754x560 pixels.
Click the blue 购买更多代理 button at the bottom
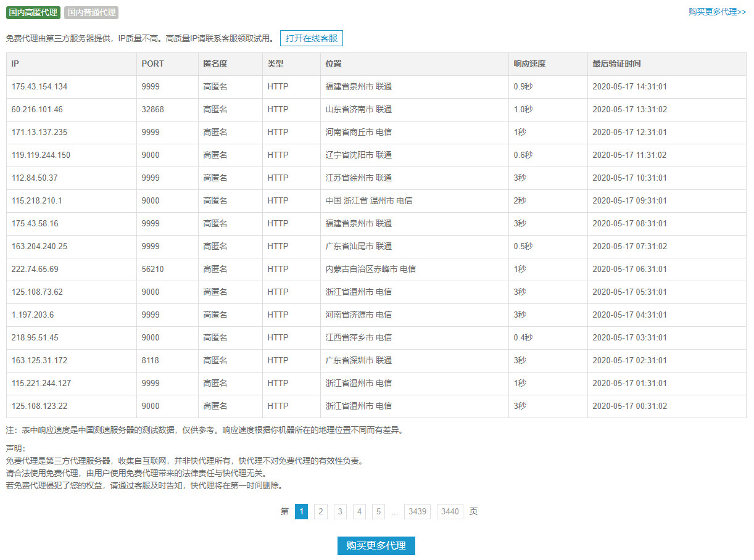pos(376,545)
